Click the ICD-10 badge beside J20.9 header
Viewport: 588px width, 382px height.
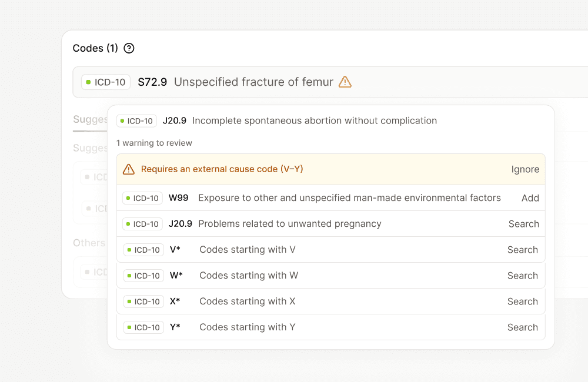pos(136,121)
